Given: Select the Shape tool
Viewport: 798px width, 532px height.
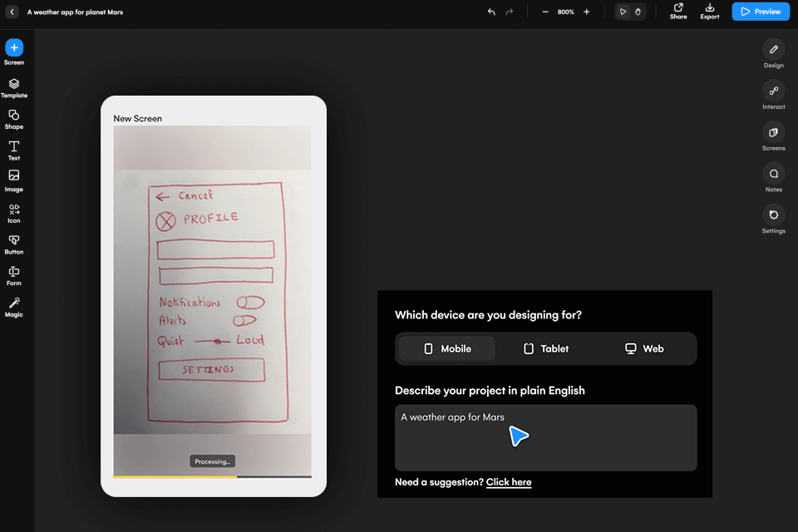Looking at the screenshot, I should click(x=14, y=120).
